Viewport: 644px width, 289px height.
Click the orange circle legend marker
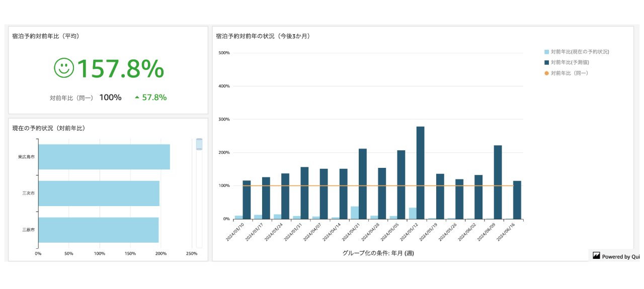pyautogui.click(x=546, y=73)
